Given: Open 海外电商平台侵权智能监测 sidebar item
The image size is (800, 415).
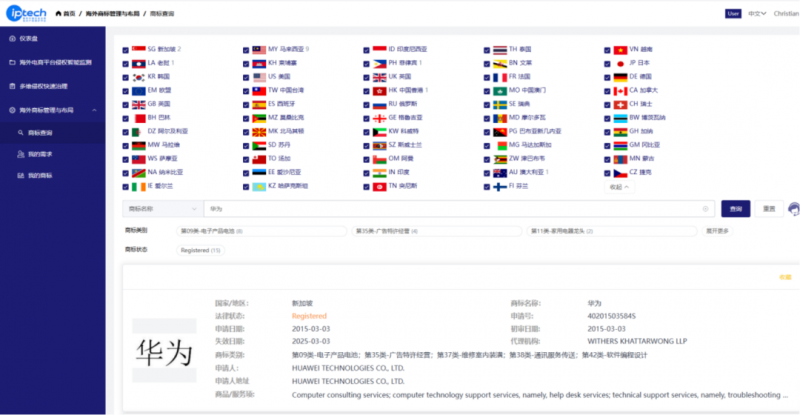Looking at the screenshot, I should pyautogui.click(x=56, y=62).
